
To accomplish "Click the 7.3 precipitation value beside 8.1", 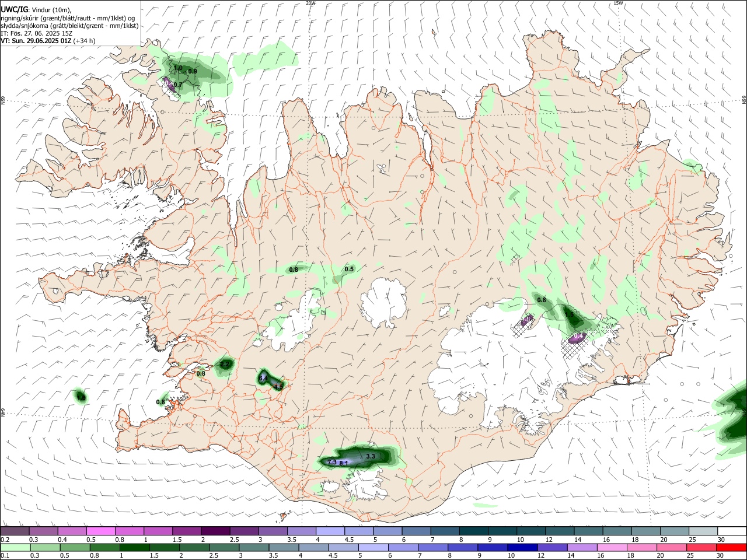I will (x=332, y=462).
